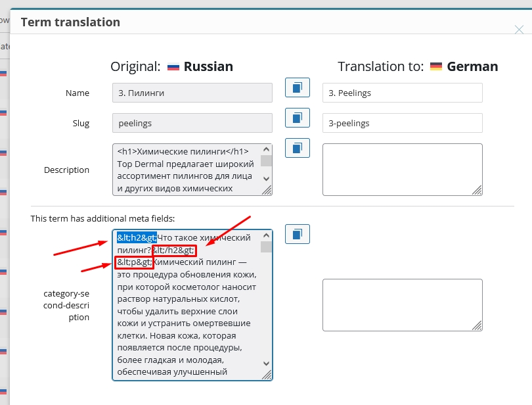
Task: Click the original Name field '3. Пилинги'
Action: click(192, 93)
